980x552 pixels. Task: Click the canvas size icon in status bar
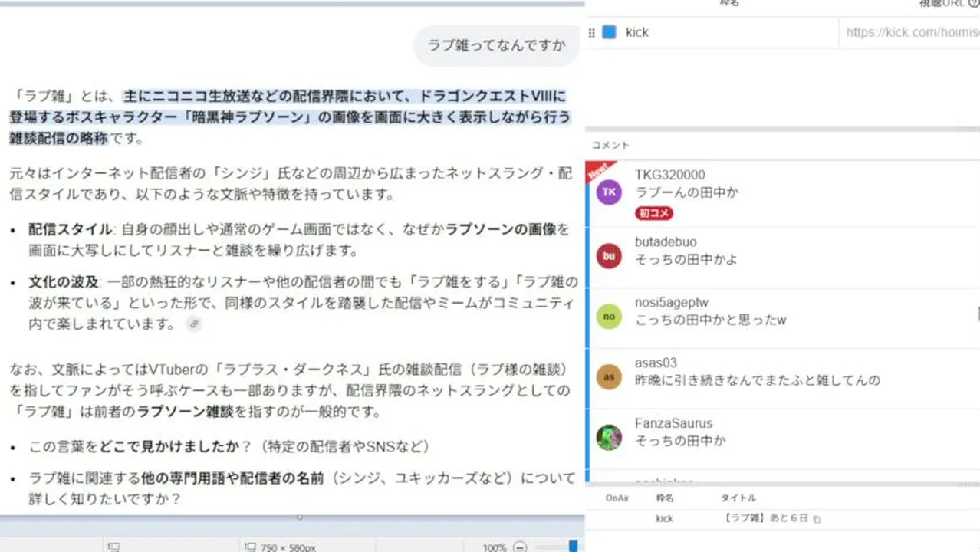pos(249,547)
